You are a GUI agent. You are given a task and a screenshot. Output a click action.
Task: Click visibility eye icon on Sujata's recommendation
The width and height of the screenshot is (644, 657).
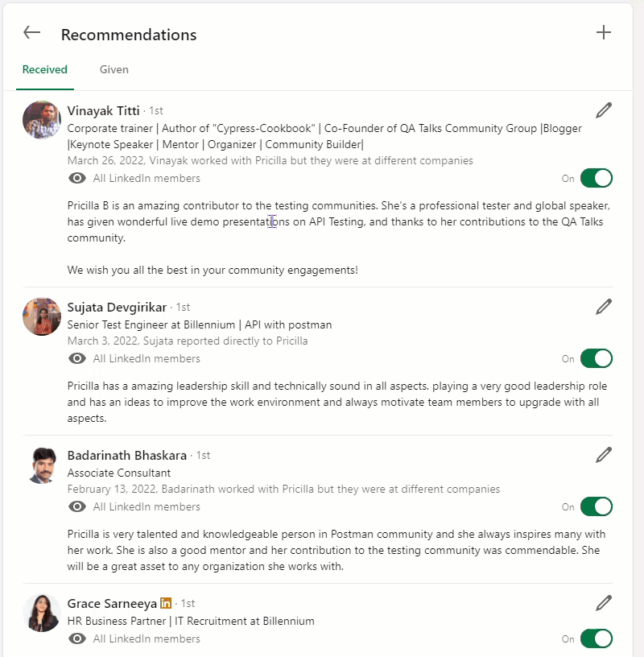[x=77, y=358]
